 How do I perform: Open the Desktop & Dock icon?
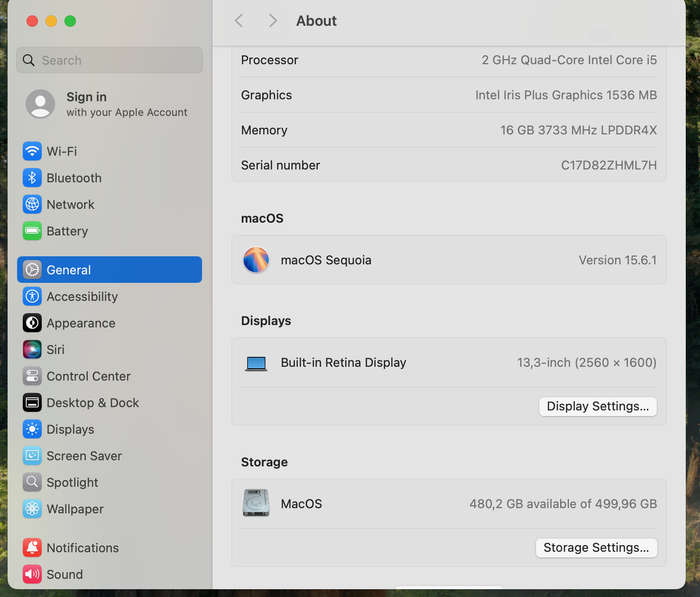click(32, 403)
